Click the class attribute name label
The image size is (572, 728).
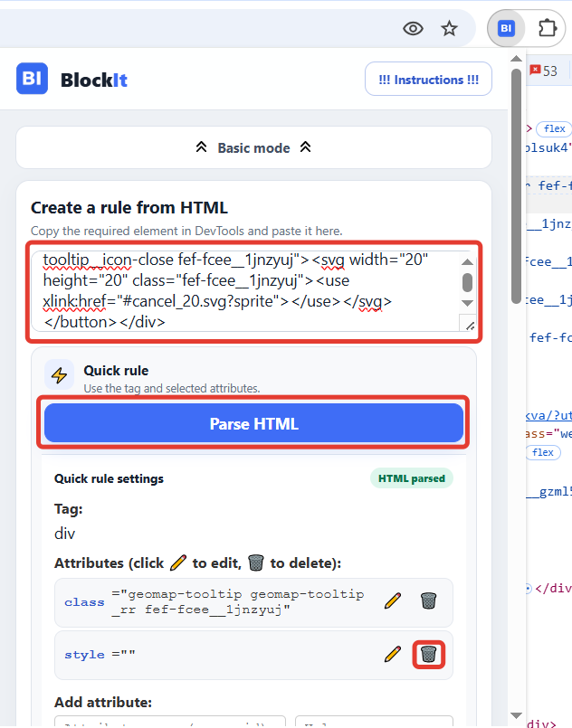[84, 602]
